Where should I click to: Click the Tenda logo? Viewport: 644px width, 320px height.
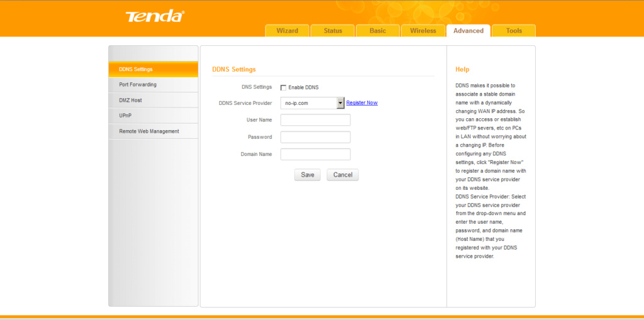click(x=154, y=16)
